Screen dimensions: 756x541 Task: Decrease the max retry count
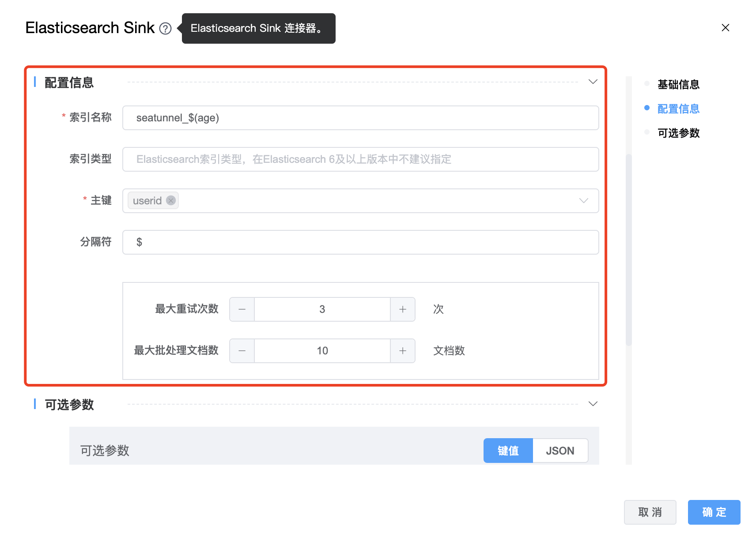pos(242,309)
